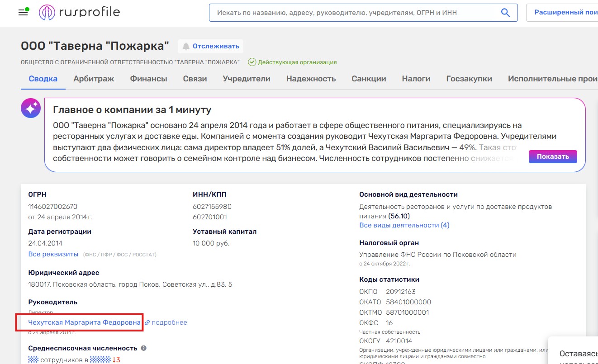The width and height of the screenshot is (598, 364).
Task: Switch to the Финансы tab
Action: 148,79
